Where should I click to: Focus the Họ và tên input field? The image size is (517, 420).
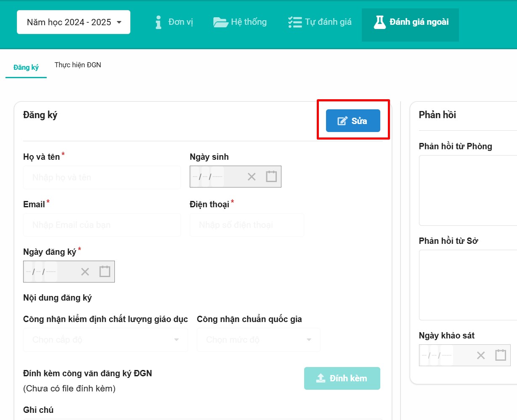[102, 177]
